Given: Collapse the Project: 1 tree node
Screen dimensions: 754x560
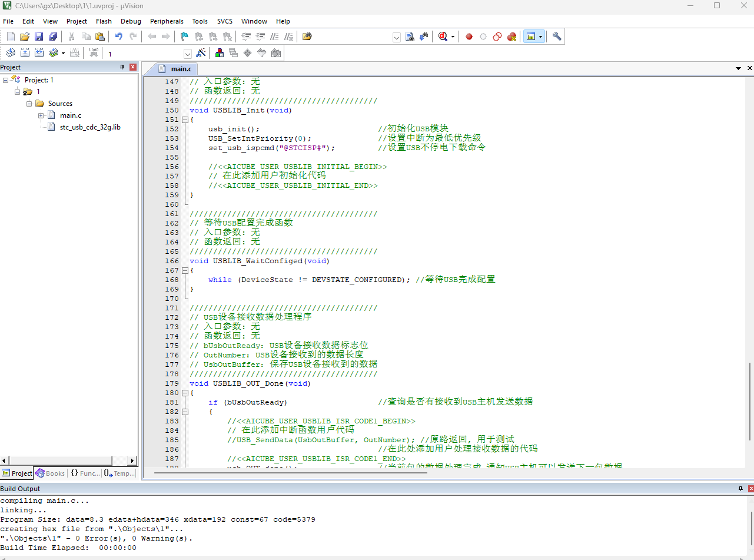Looking at the screenshot, I should (x=6, y=80).
